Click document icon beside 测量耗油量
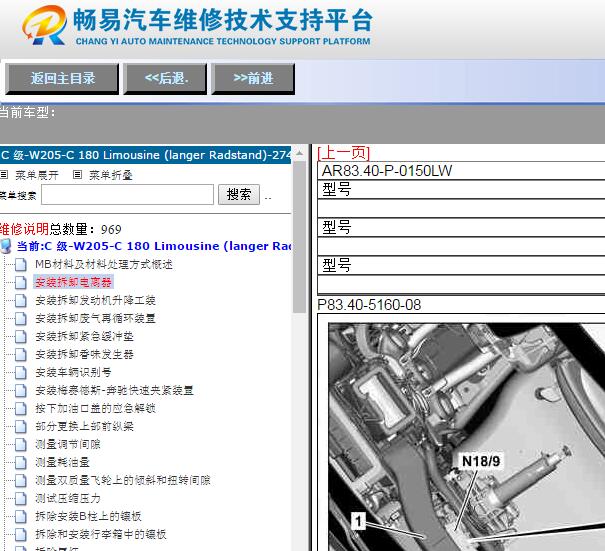 pyautogui.click(x=20, y=462)
